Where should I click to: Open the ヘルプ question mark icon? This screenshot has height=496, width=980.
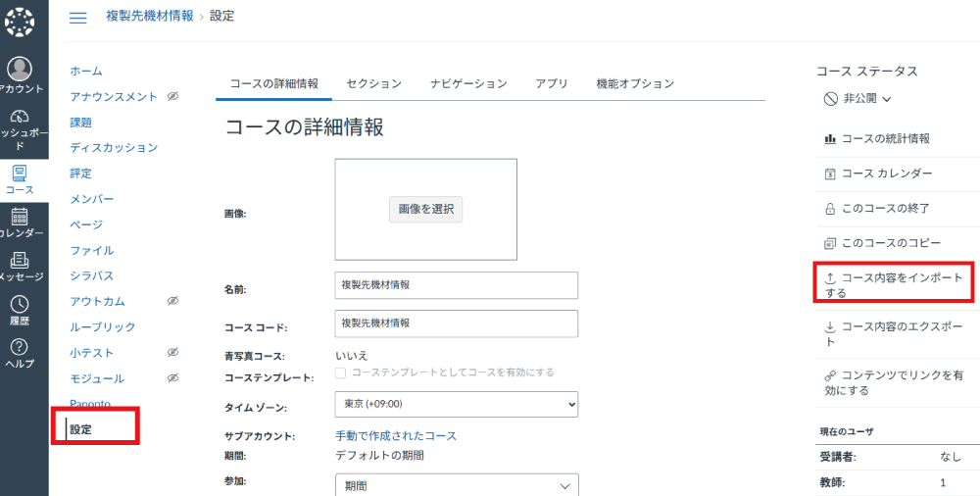(20, 347)
